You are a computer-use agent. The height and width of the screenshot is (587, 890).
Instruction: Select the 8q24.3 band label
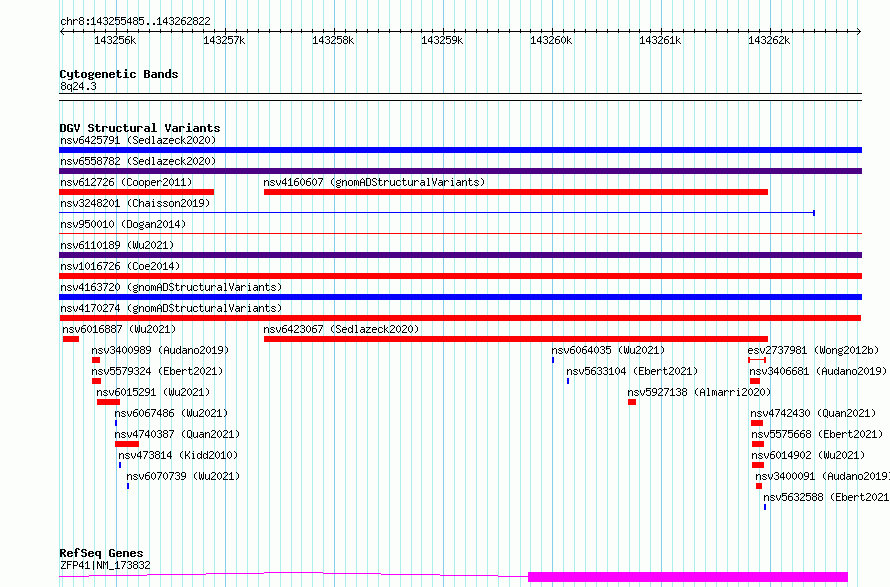point(78,86)
